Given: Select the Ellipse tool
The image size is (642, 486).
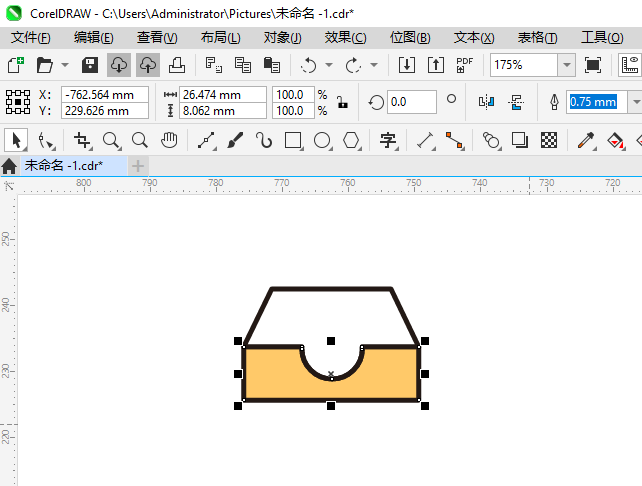Looking at the screenshot, I should tap(322, 140).
